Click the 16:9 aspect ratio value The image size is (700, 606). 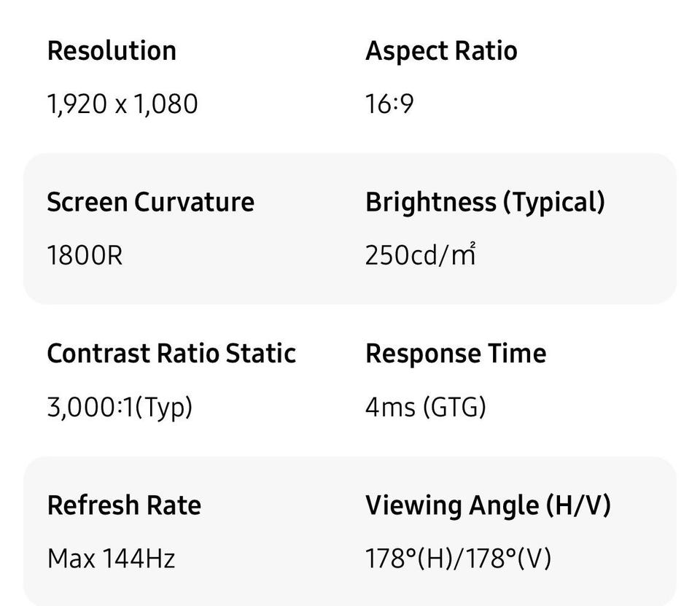pyautogui.click(x=389, y=104)
